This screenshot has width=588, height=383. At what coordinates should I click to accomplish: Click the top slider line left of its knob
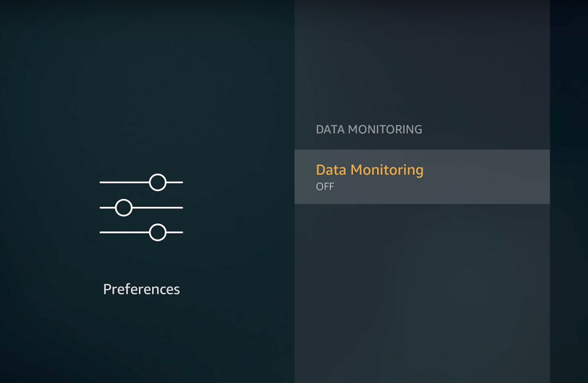(124, 182)
